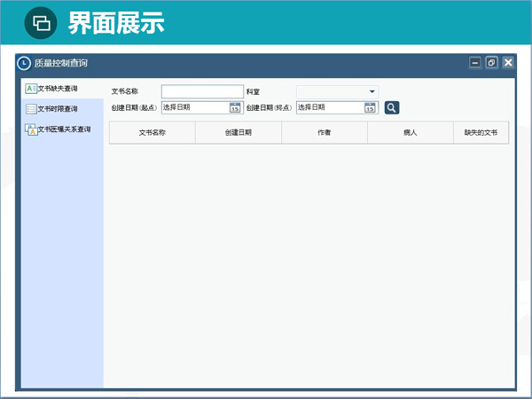Minimize the 质量控制查询 window
The image size is (532, 399).
475,63
